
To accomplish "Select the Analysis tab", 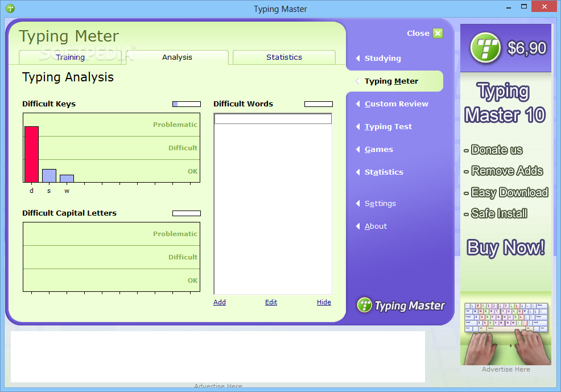I will click(x=177, y=57).
